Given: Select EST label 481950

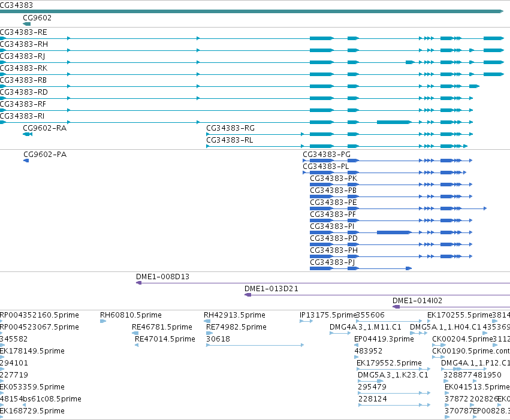Looking at the screenshot, I should (x=487, y=376).
